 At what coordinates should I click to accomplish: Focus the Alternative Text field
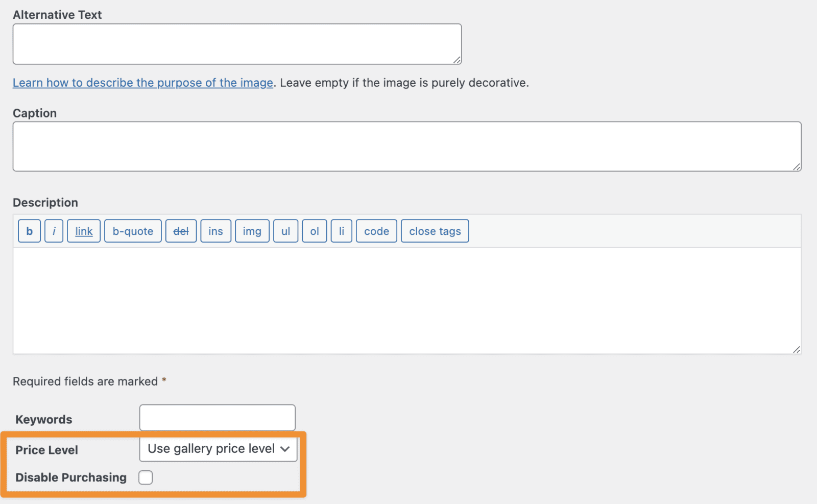coord(237,44)
